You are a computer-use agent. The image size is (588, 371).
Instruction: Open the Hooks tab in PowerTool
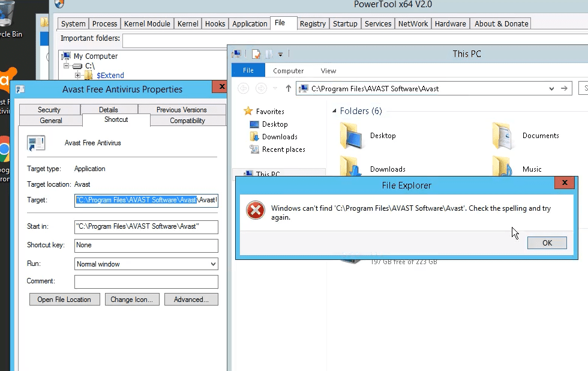(215, 23)
